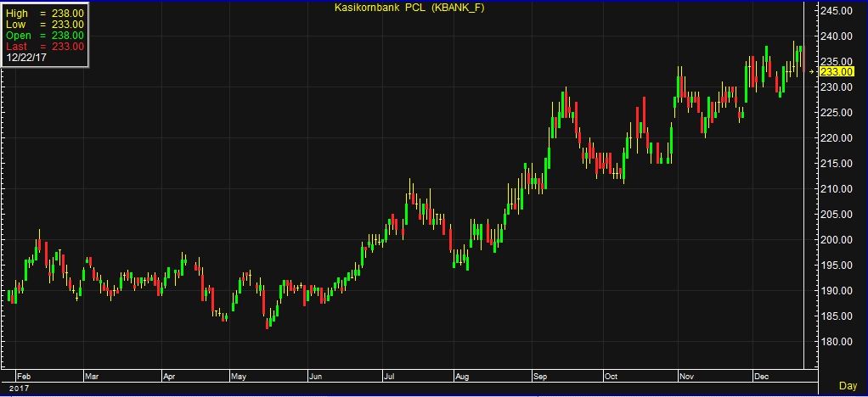
Task: Click the 230.00 price axis label
Action: click(837, 87)
